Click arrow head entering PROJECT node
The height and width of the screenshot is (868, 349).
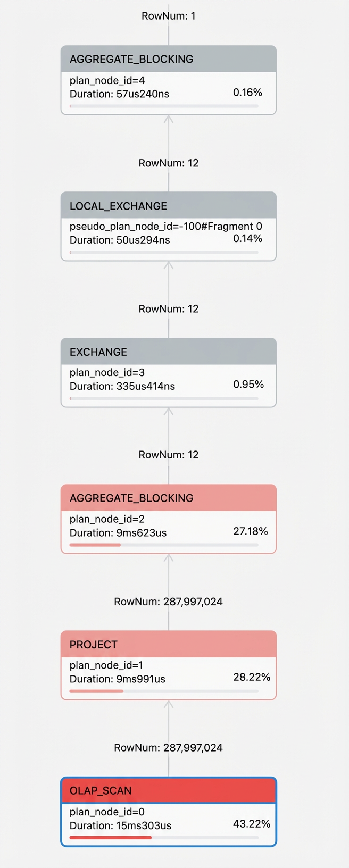tap(169, 704)
